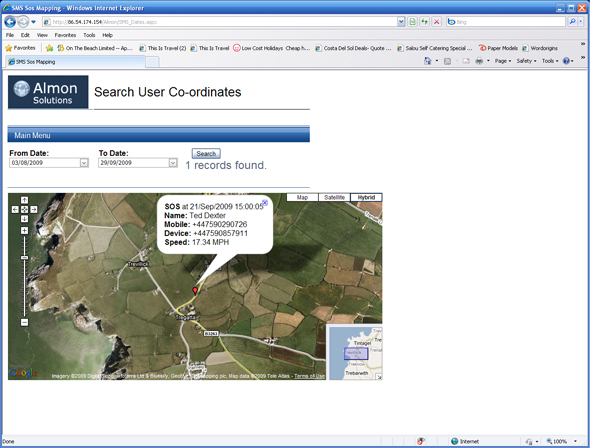
Task: Pan the map up with arrow
Action: 24,200
